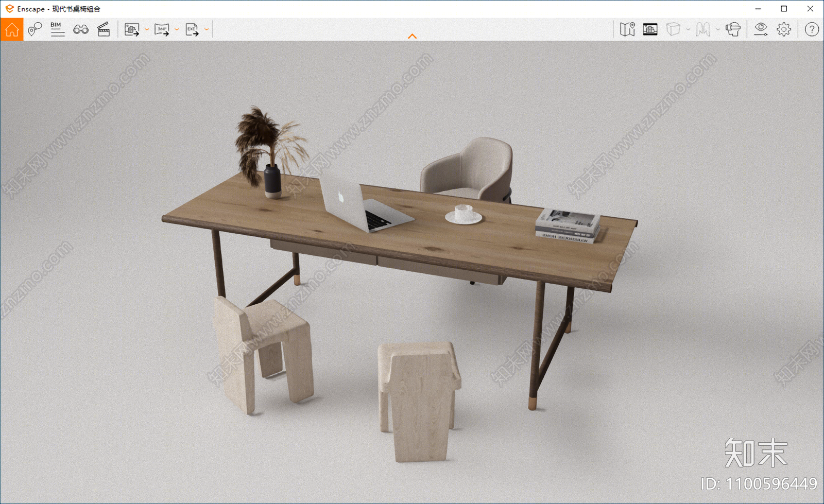Click the Screenshot export icon

coord(132,29)
